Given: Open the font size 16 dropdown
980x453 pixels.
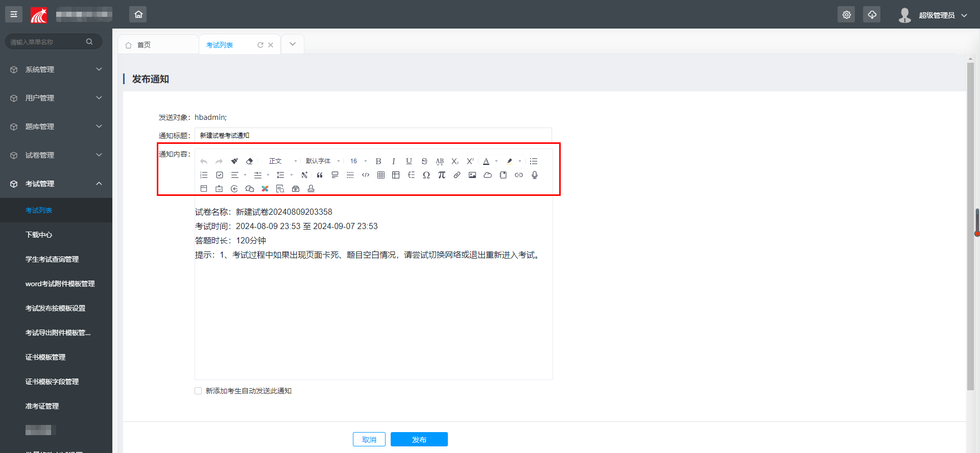Looking at the screenshot, I should coord(358,161).
